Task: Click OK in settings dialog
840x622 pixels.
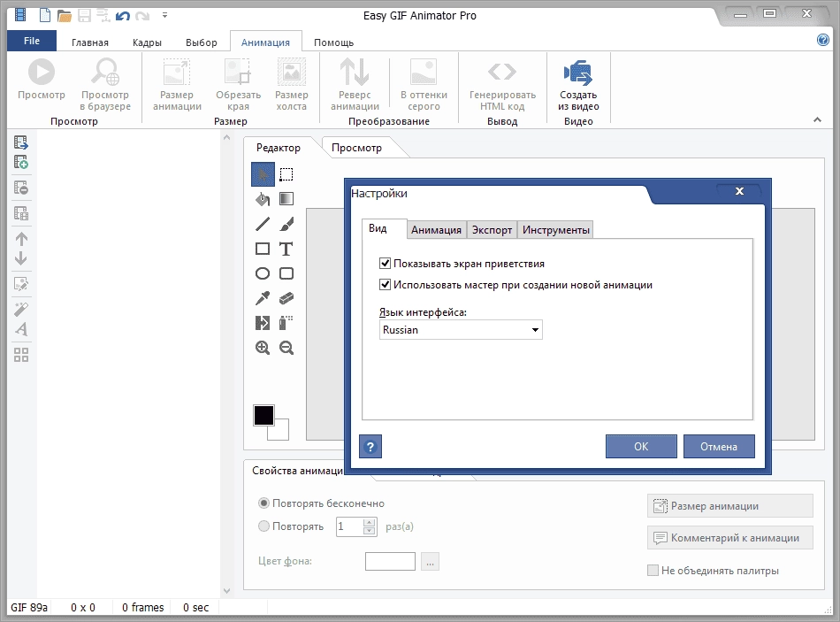Action: (641, 446)
